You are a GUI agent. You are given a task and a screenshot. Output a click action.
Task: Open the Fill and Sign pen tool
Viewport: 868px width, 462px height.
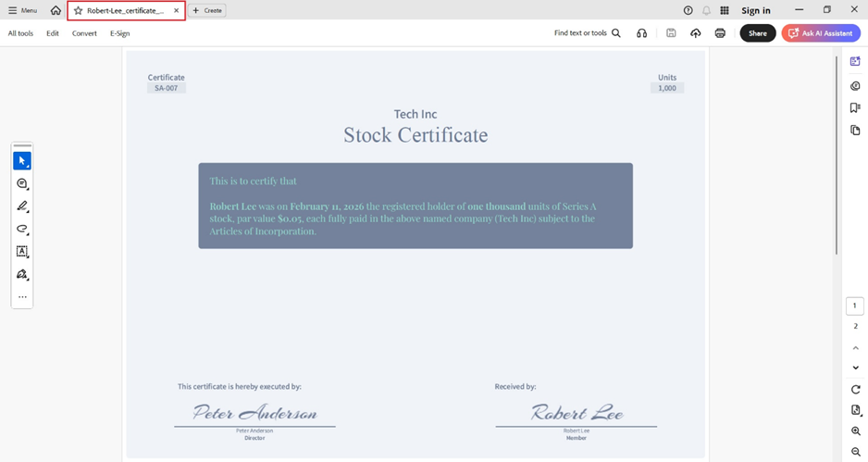point(22,275)
